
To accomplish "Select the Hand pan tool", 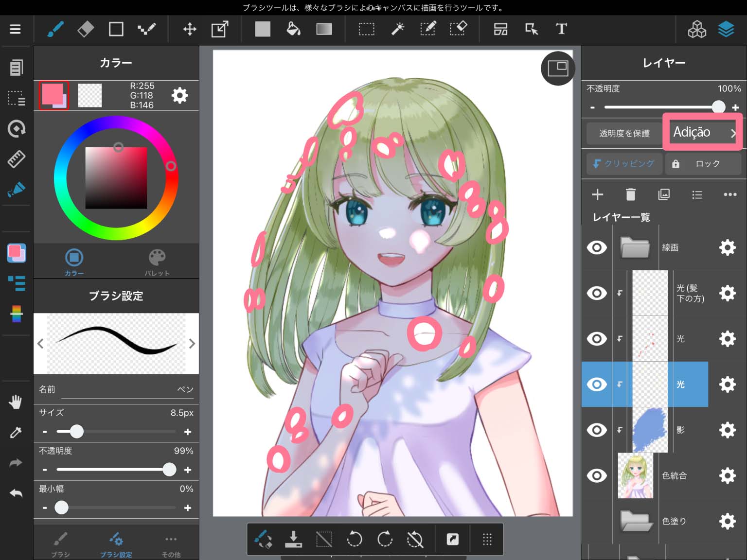I will click(16, 402).
